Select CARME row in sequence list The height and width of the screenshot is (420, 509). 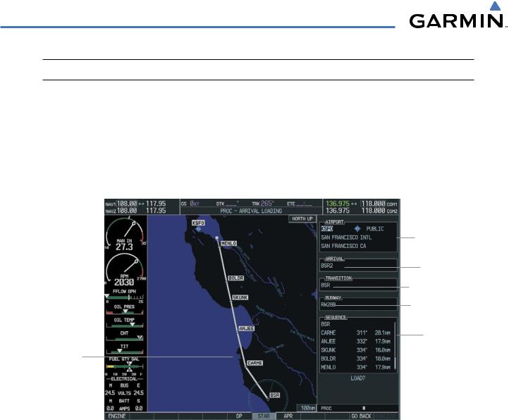(x=356, y=333)
